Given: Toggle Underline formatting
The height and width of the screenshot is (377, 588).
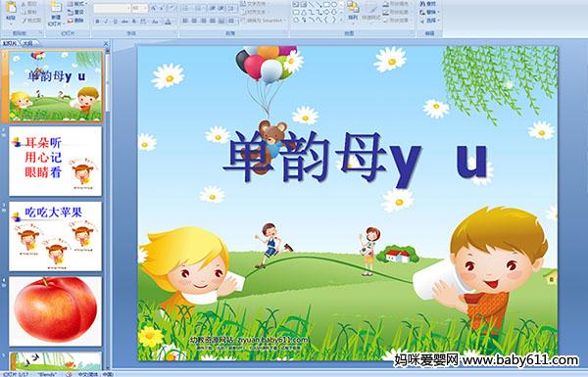Looking at the screenshot, I should pos(115,22).
